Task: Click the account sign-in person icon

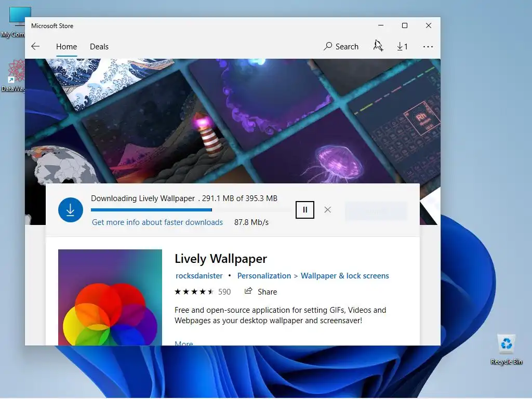Action: click(378, 46)
